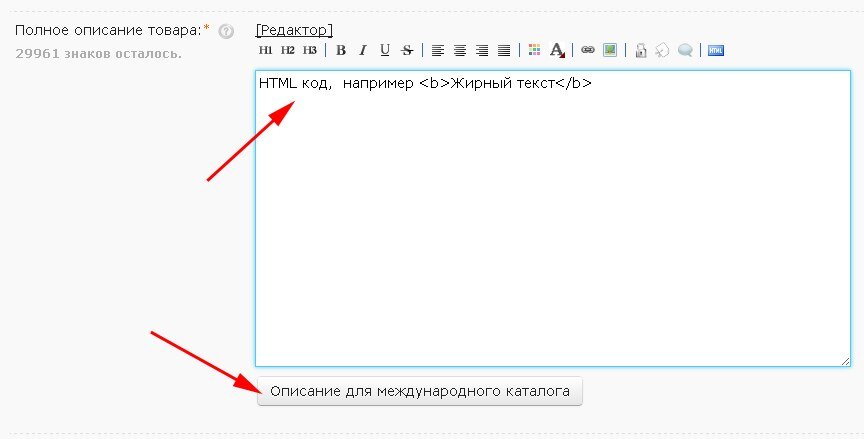The width and height of the screenshot is (864, 439).
Task: Apply H1 heading format
Action: (x=265, y=50)
